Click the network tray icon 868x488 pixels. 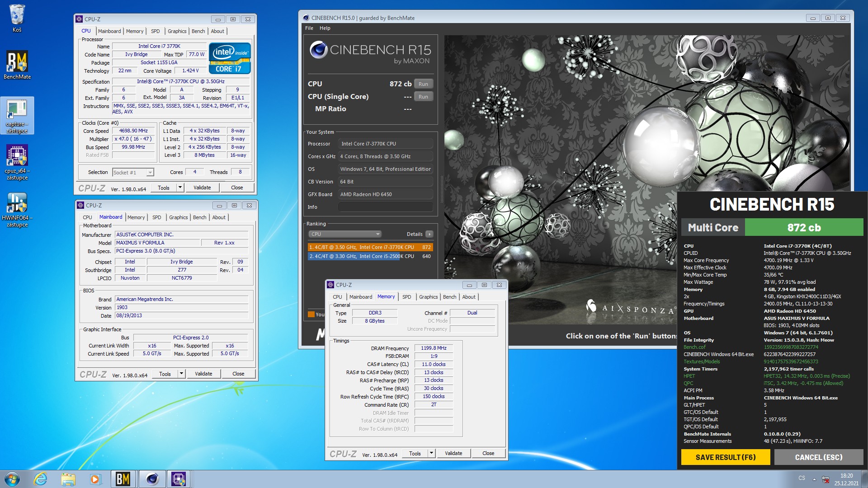click(x=826, y=479)
